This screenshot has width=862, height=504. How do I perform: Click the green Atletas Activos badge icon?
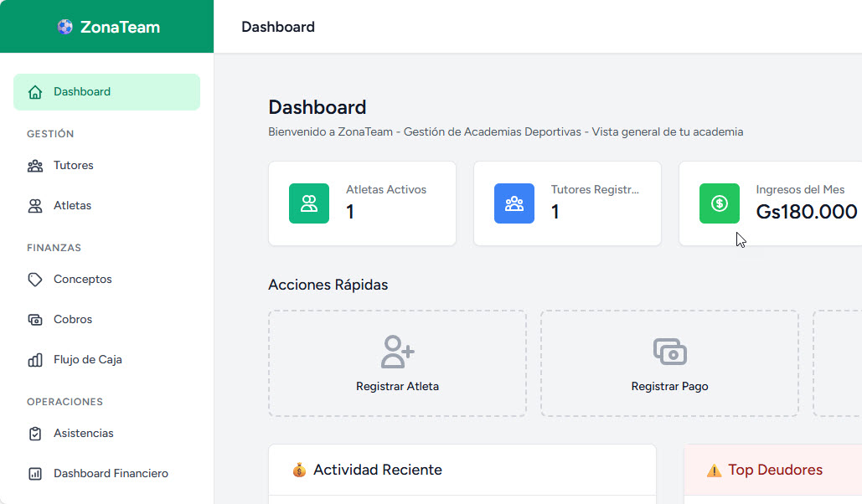(309, 203)
